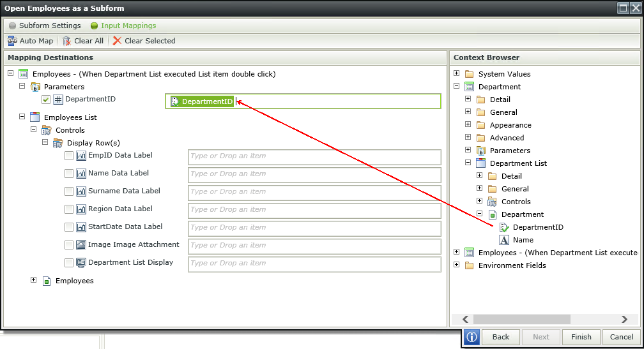Click into the DepartmentID mapping field

(303, 101)
